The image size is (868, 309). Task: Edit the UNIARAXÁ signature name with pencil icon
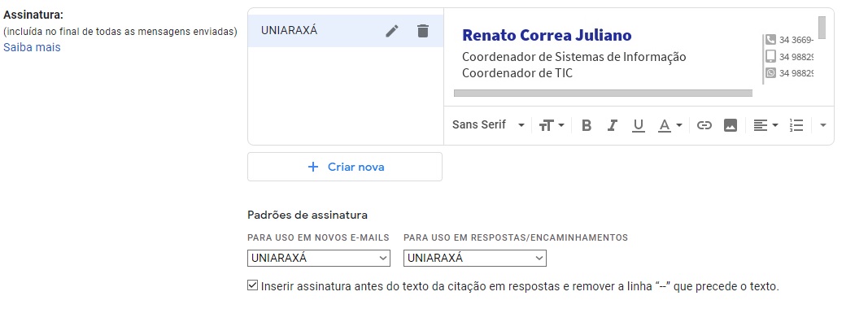392,31
